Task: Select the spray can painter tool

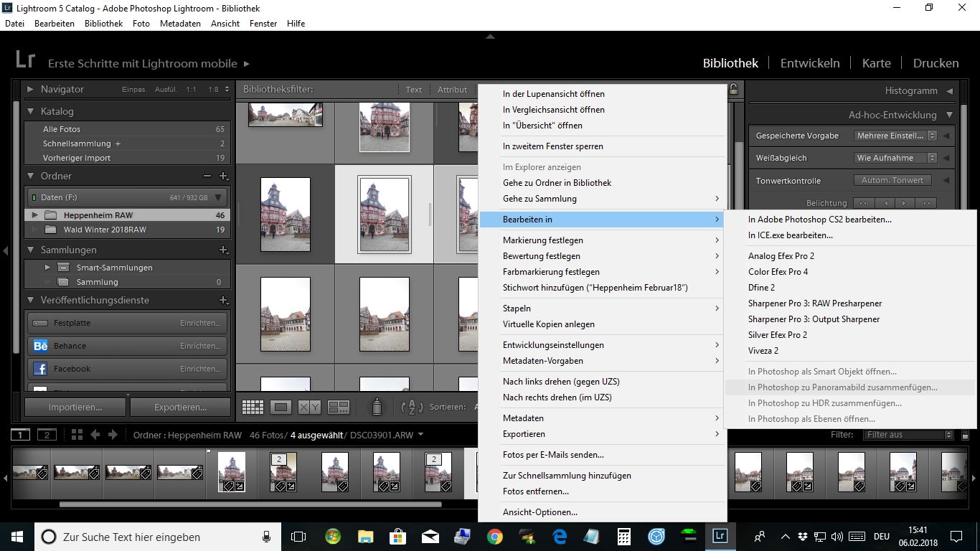Action: (x=376, y=407)
